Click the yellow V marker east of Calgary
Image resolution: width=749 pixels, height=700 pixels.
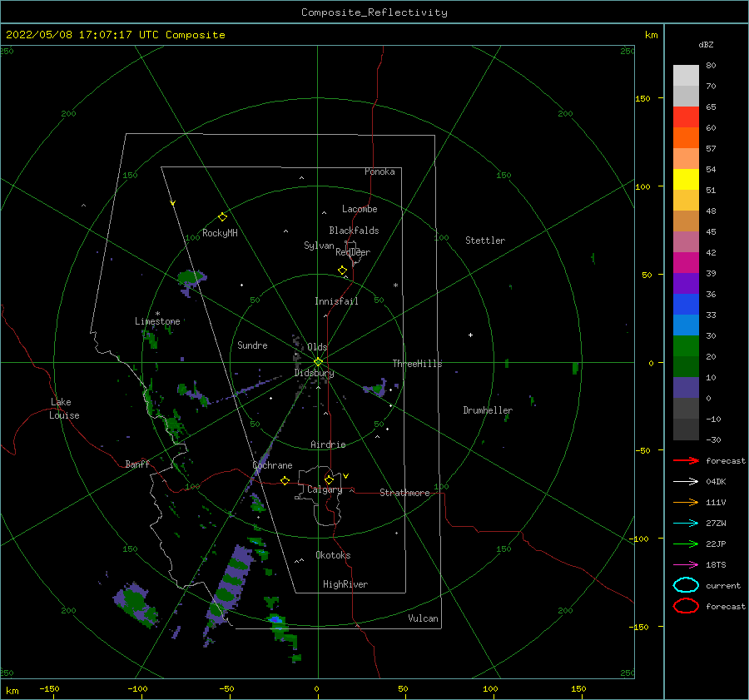click(x=345, y=476)
